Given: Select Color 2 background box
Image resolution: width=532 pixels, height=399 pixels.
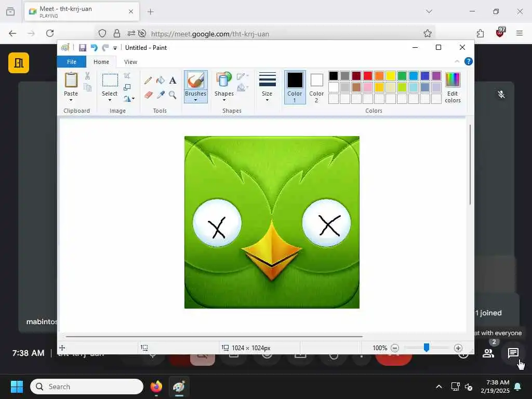Looking at the screenshot, I should coord(316,87).
